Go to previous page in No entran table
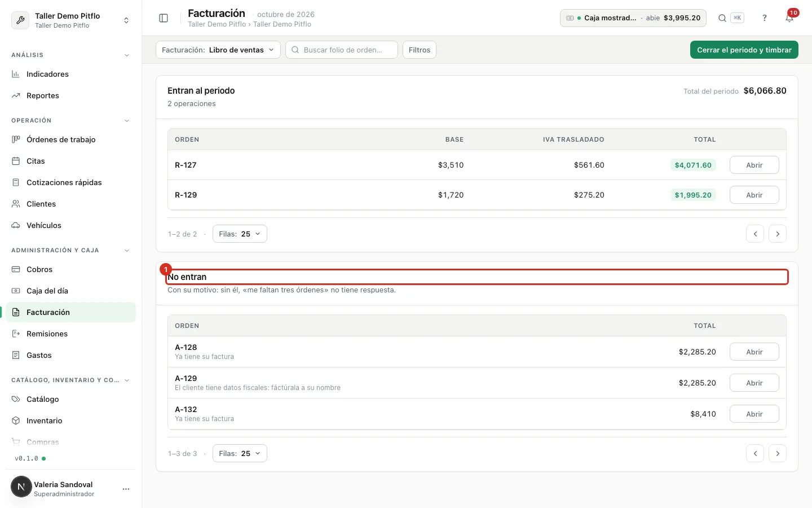The width and height of the screenshot is (812, 508). coord(755,453)
